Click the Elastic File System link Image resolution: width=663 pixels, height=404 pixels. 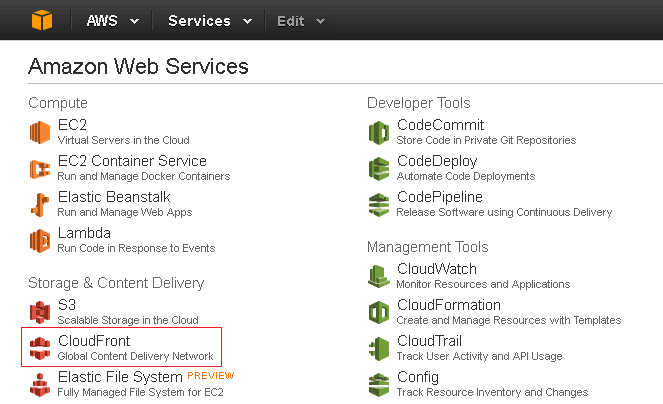tap(120, 377)
